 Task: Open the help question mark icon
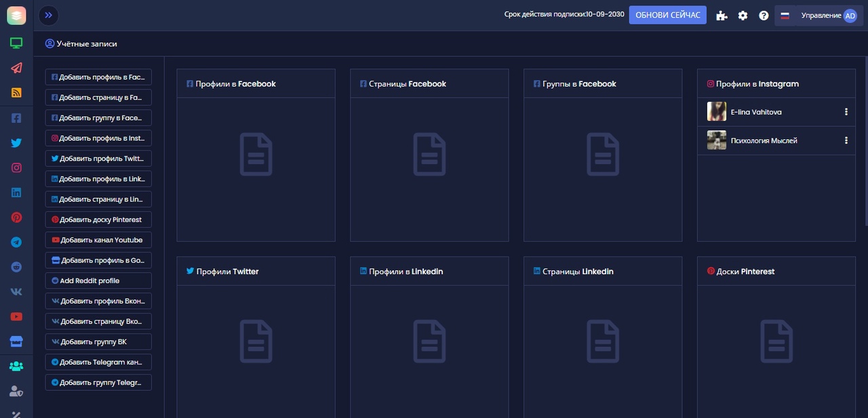point(764,16)
